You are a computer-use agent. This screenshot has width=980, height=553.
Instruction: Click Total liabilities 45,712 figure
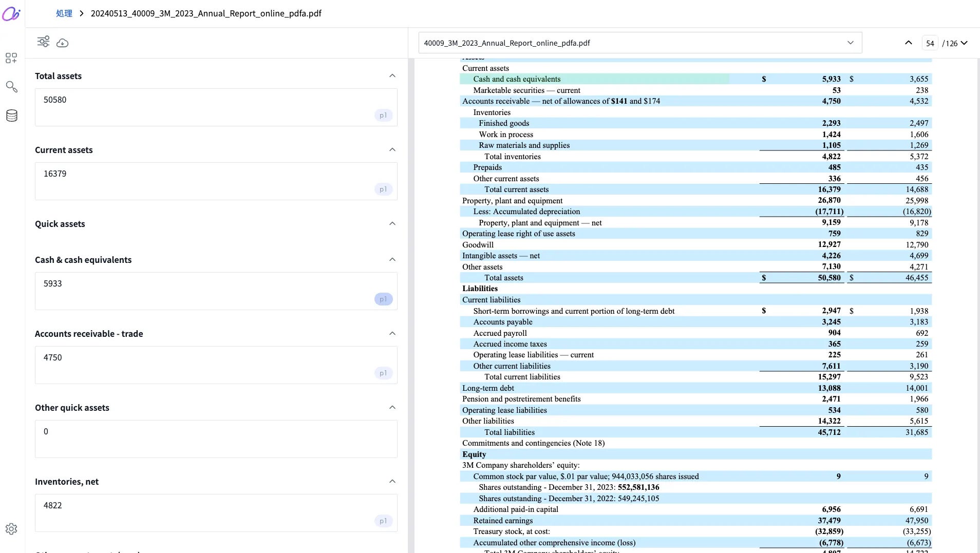pos(829,432)
